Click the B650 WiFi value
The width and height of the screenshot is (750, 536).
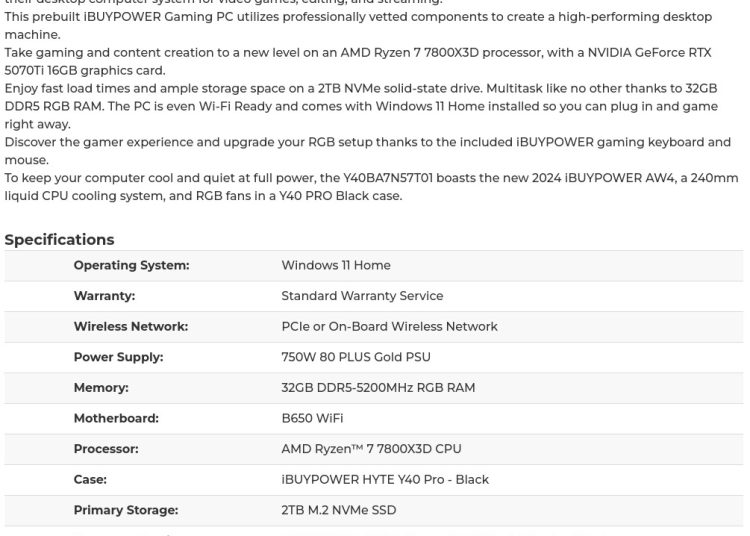pos(312,418)
